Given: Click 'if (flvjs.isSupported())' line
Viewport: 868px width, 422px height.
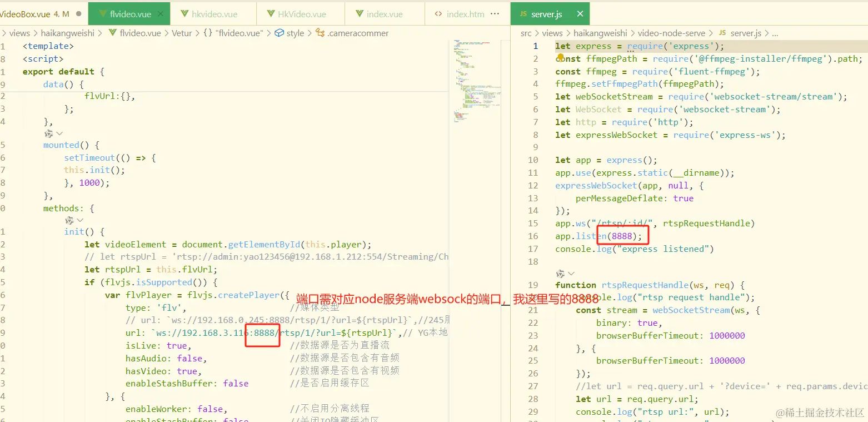Looking at the screenshot, I should point(151,282).
